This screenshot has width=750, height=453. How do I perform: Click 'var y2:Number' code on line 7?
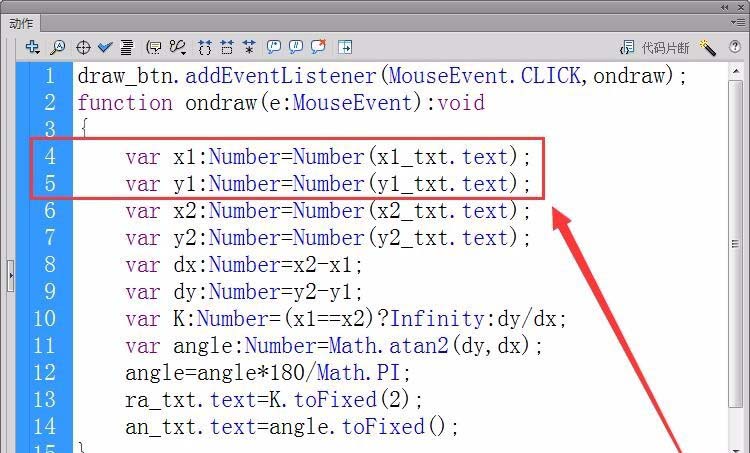328,238
